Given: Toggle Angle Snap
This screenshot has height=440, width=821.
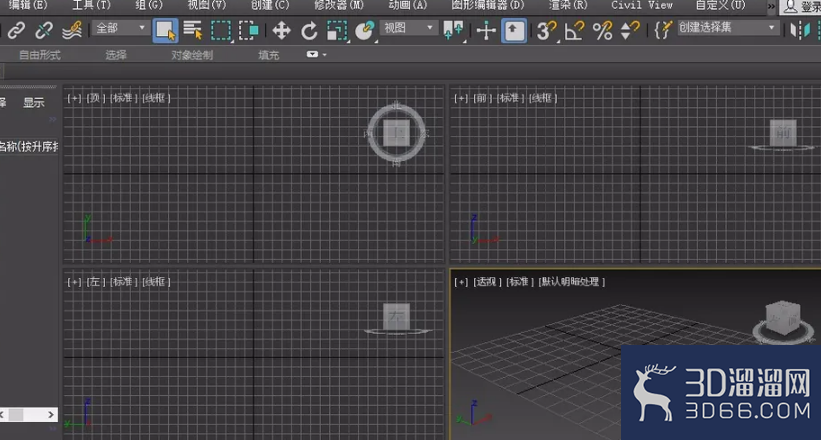Looking at the screenshot, I should point(575,30).
